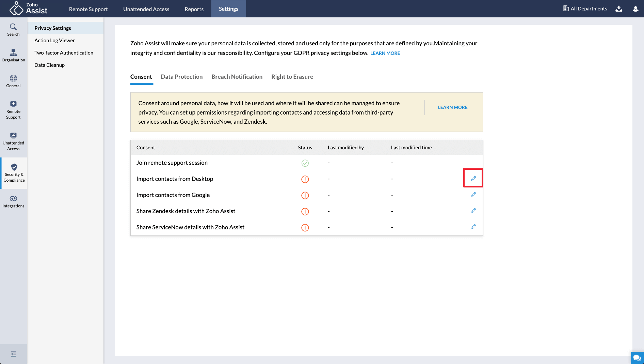The image size is (644, 364).
Task: Click Learn More link after GDPR text
Action: pyautogui.click(x=385, y=53)
